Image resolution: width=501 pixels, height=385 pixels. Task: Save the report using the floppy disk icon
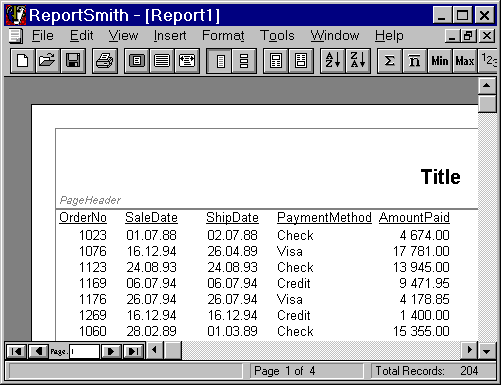pyautogui.click(x=73, y=61)
